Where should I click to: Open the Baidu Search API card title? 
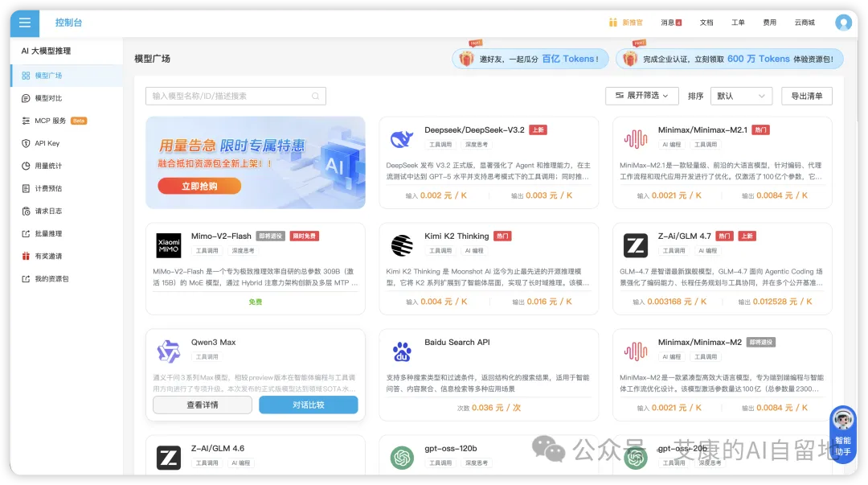pyautogui.click(x=457, y=343)
